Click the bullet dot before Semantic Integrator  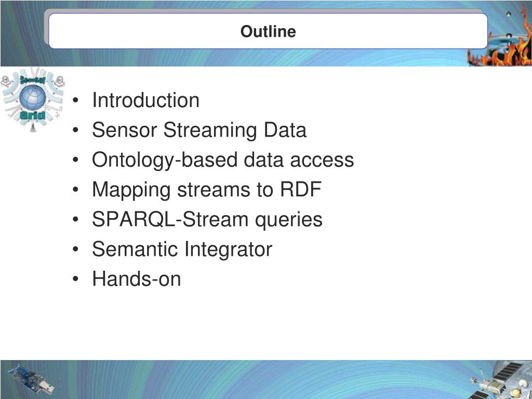(75, 249)
